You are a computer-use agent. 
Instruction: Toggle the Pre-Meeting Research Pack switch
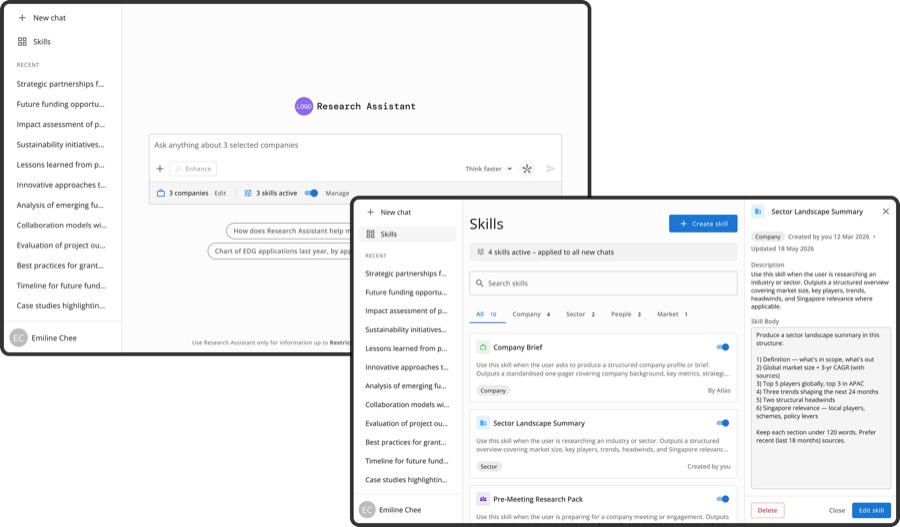tap(723, 499)
